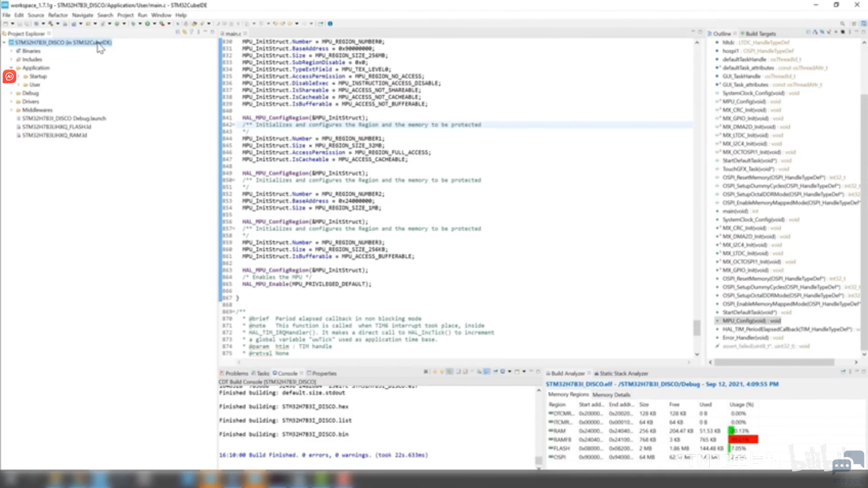Toggle Hide Fields in Outline toolbar

coord(822,32)
